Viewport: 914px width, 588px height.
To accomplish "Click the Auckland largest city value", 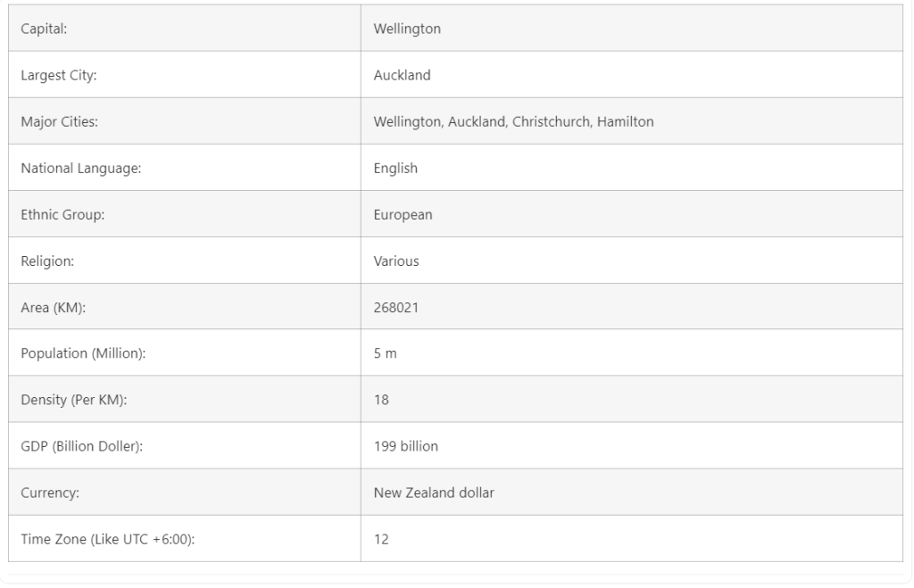I will point(402,75).
